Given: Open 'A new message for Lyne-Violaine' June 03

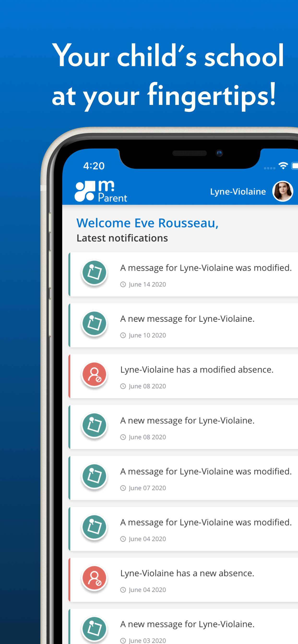Looking at the screenshot, I should [183, 626].
